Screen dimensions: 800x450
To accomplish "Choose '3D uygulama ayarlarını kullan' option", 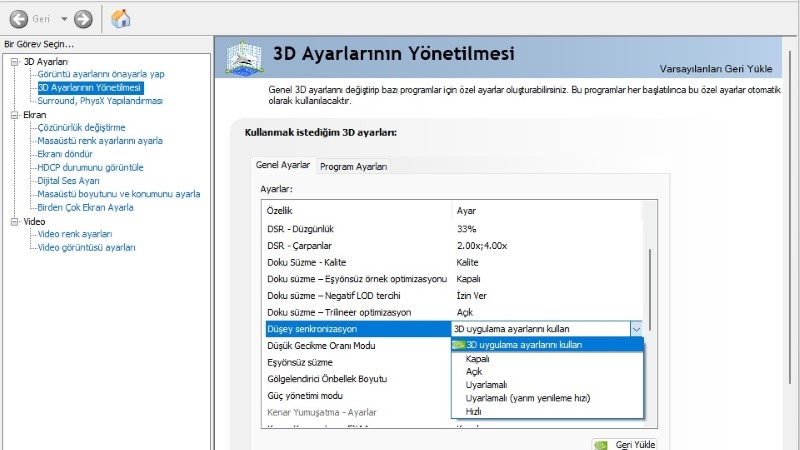I will [x=547, y=345].
